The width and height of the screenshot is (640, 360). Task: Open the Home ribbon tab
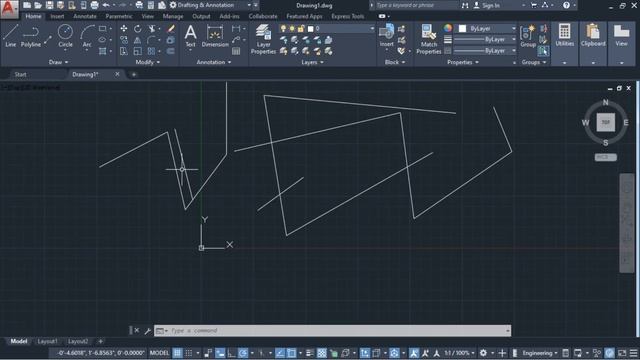point(33,16)
